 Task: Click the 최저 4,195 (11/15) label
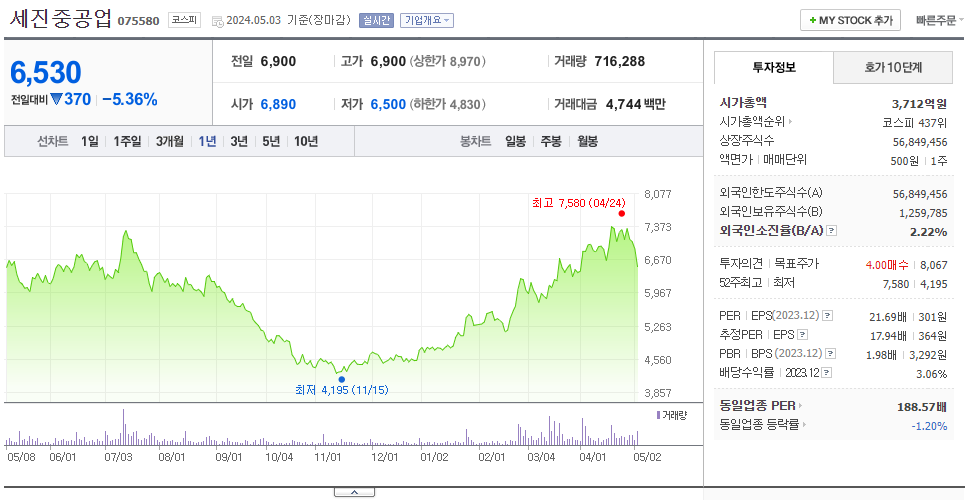(341, 391)
